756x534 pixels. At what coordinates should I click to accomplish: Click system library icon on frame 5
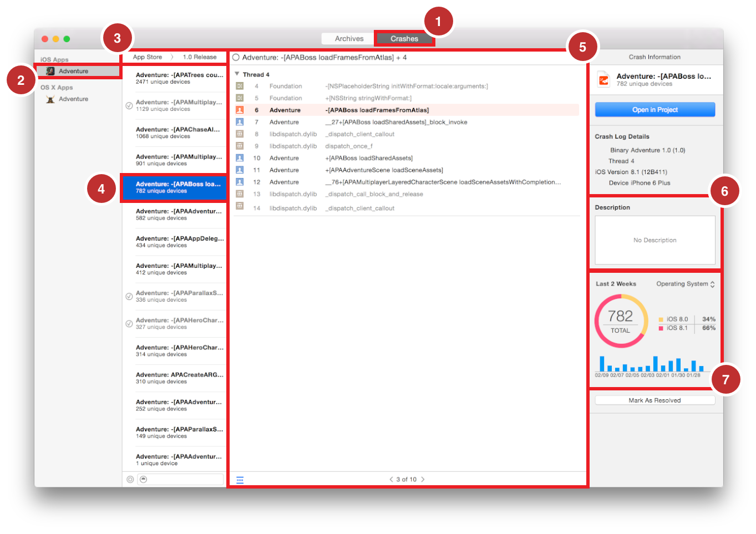click(x=240, y=98)
